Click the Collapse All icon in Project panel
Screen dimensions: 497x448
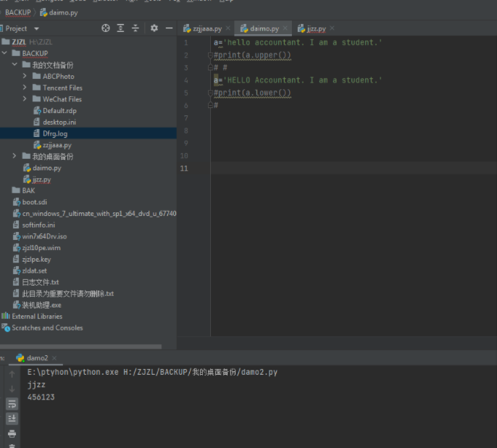point(135,28)
